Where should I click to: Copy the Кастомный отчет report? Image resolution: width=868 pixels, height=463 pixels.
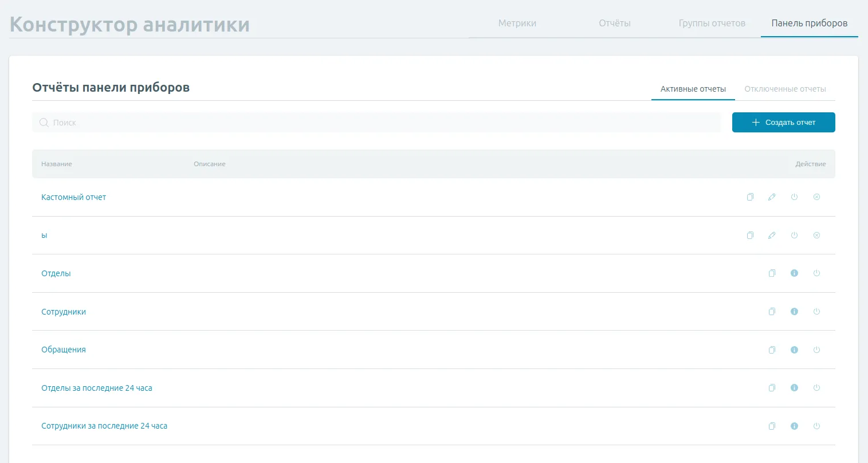(750, 197)
